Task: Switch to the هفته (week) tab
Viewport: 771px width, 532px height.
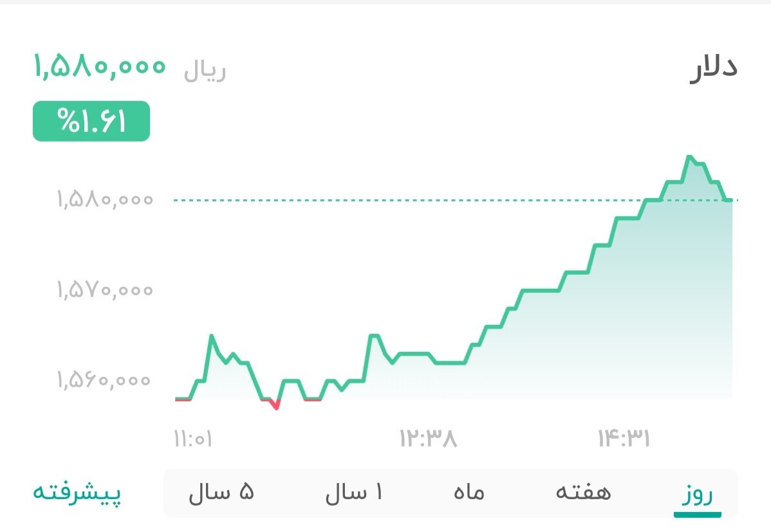Action: pos(584,492)
